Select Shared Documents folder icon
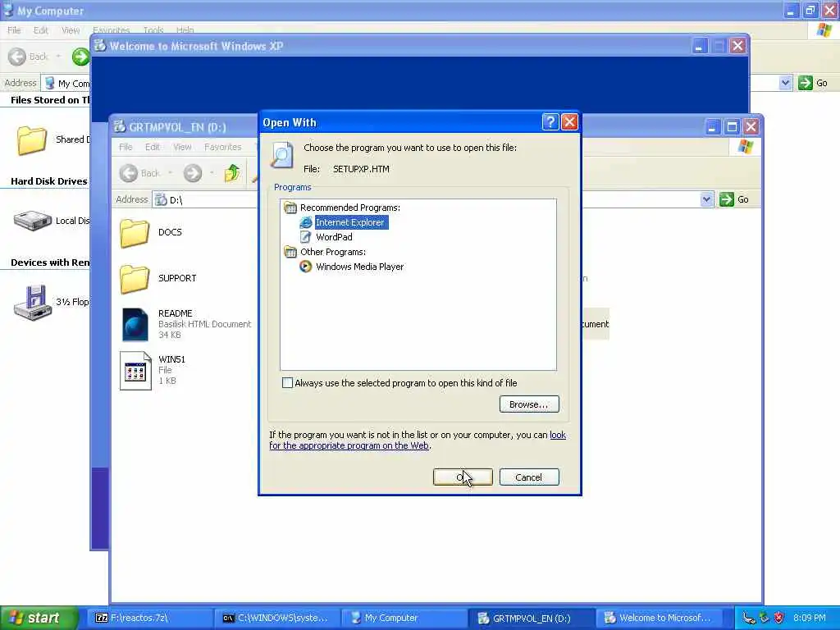The width and height of the screenshot is (840, 630). (x=32, y=140)
